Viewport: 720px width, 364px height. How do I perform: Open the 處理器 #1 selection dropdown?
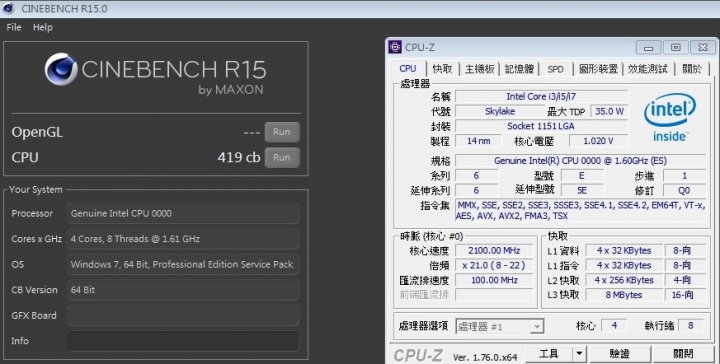(x=500, y=326)
